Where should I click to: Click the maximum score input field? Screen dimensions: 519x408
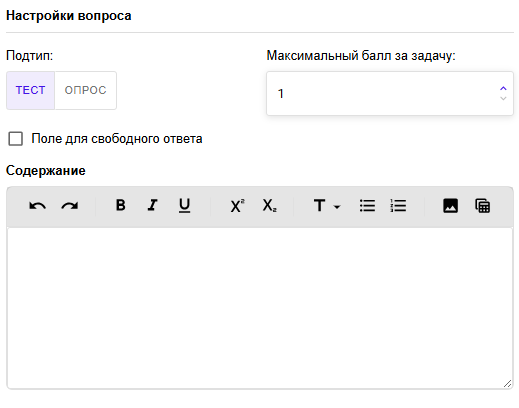[390, 94]
